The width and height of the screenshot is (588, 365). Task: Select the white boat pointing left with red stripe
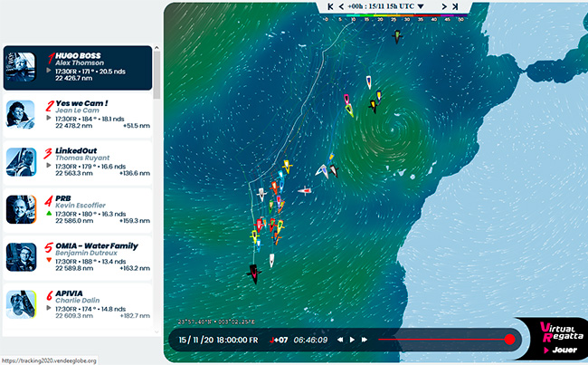pos(305,191)
